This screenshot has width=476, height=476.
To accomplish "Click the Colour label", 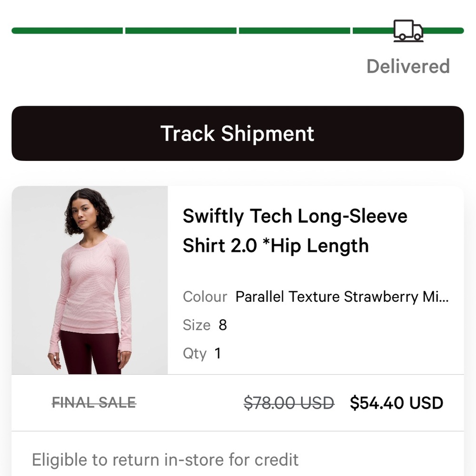I will (205, 297).
